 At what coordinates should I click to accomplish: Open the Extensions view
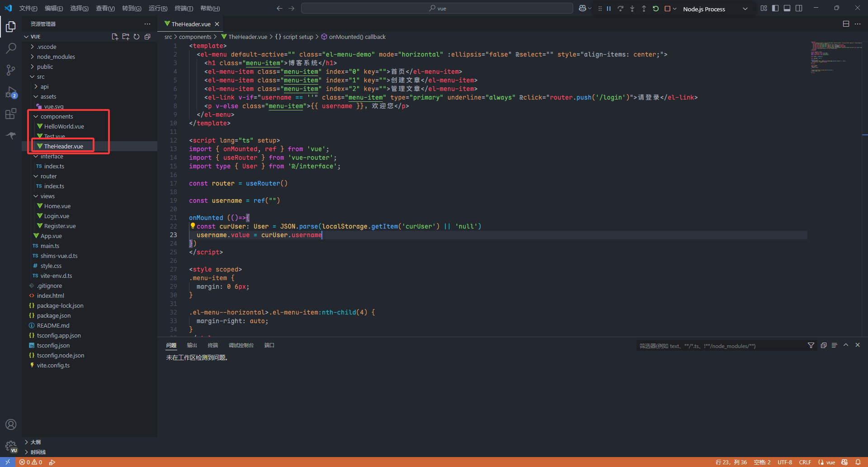tap(11, 114)
